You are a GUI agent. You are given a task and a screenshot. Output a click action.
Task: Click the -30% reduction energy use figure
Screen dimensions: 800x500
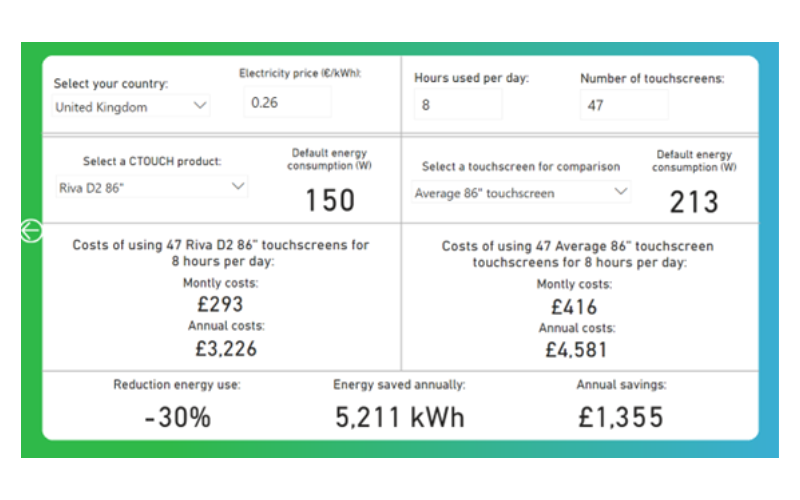178,417
